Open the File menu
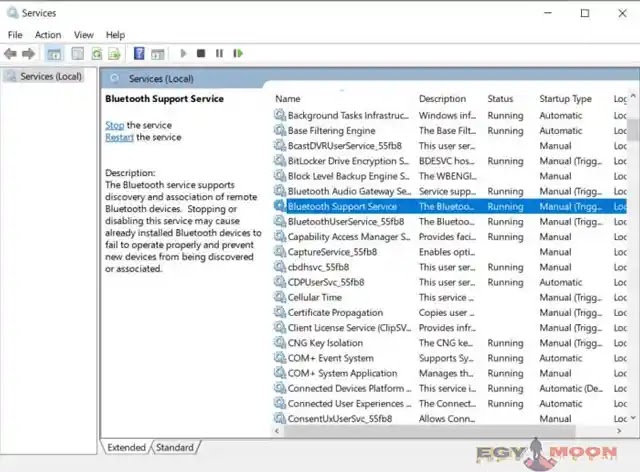This screenshot has height=472, width=640. [x=15, y=35]
